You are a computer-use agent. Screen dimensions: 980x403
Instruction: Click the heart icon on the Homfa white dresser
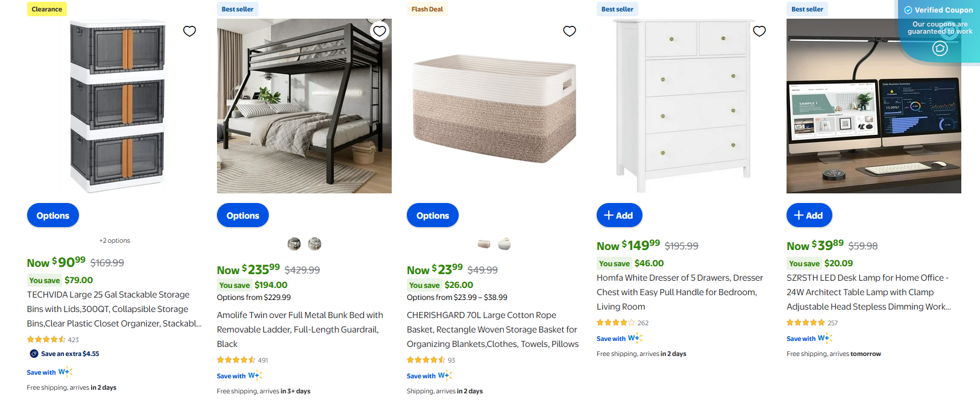tap(759, 31)
